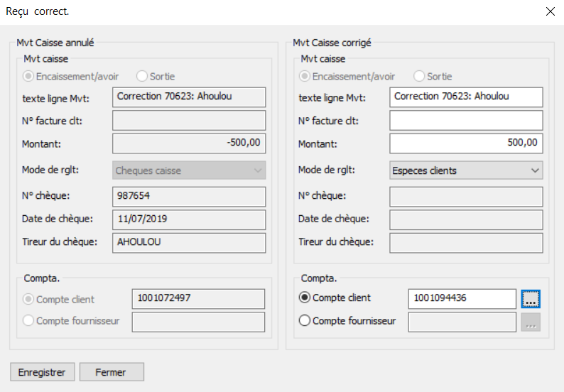This screenshot has height=392, width=564.
Task: Click the Fermer button
Action: 112,372
